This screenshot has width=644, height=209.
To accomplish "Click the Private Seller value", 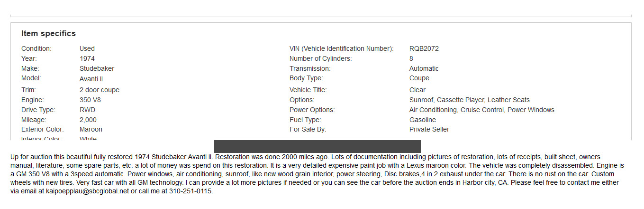I will click(x=429, y=129).
